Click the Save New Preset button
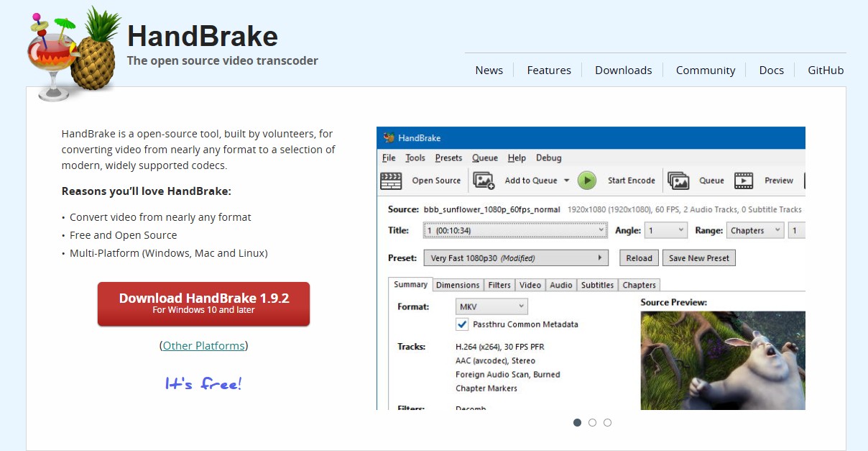This screenshot has width=868, height=451. [699, 258]
